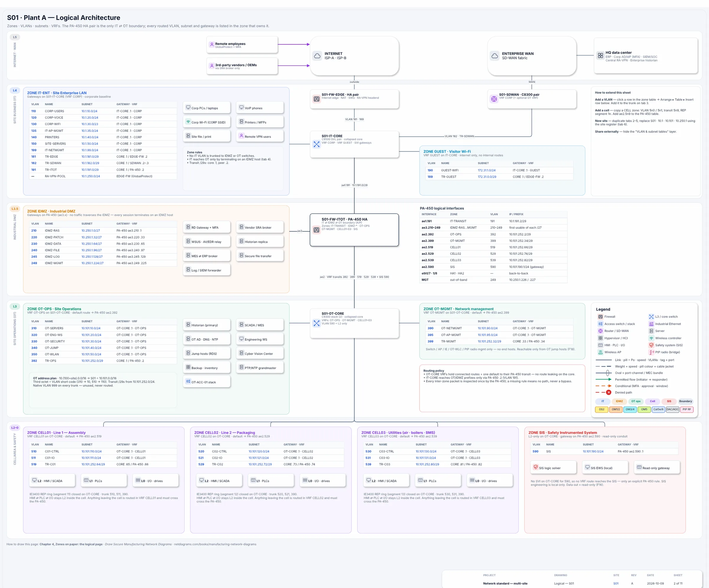Select the OM3/4 aqua cable swatch
The width and height of the screenshot is (709, 588).
pos(630,409)
